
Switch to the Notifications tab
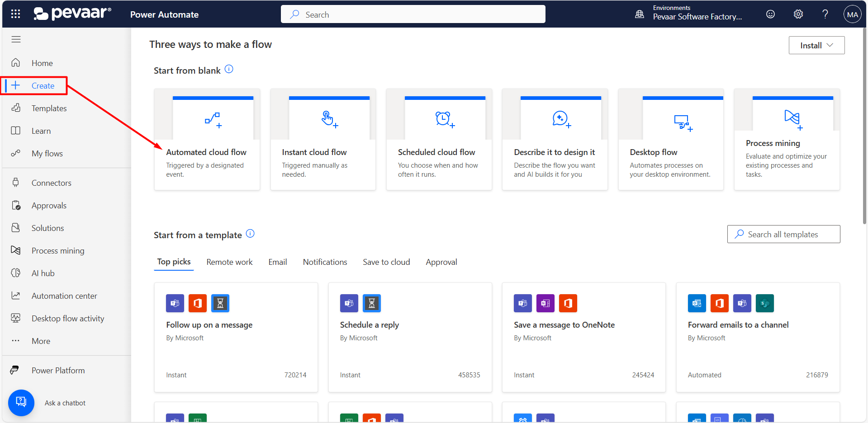(325, 262)
